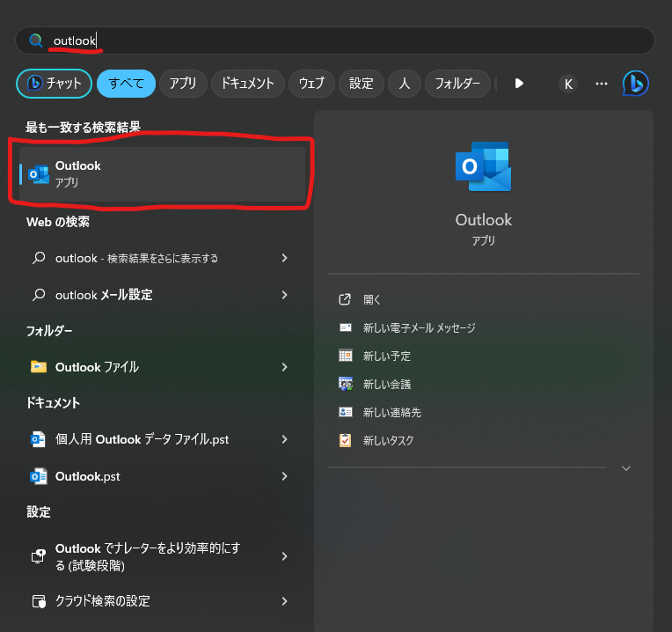The width and height of the screenshot is (672, 632).
Task: Expand chevron for 'outlook メール設定'
Action: click(285, 295)
